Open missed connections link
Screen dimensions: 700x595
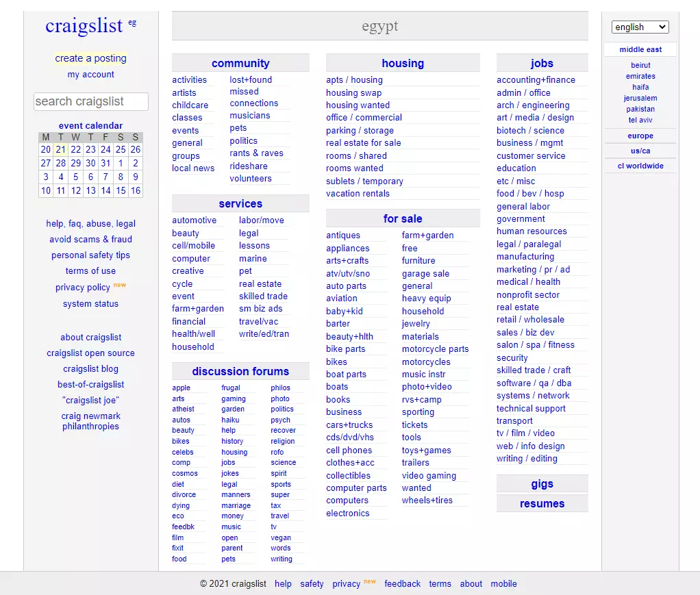pyautogui.click(x=253, y=97)
